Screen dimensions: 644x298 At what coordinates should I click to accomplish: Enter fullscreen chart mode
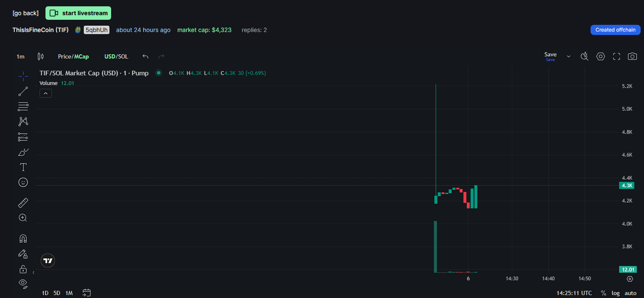pyautogui.click(x=617, y=56)
